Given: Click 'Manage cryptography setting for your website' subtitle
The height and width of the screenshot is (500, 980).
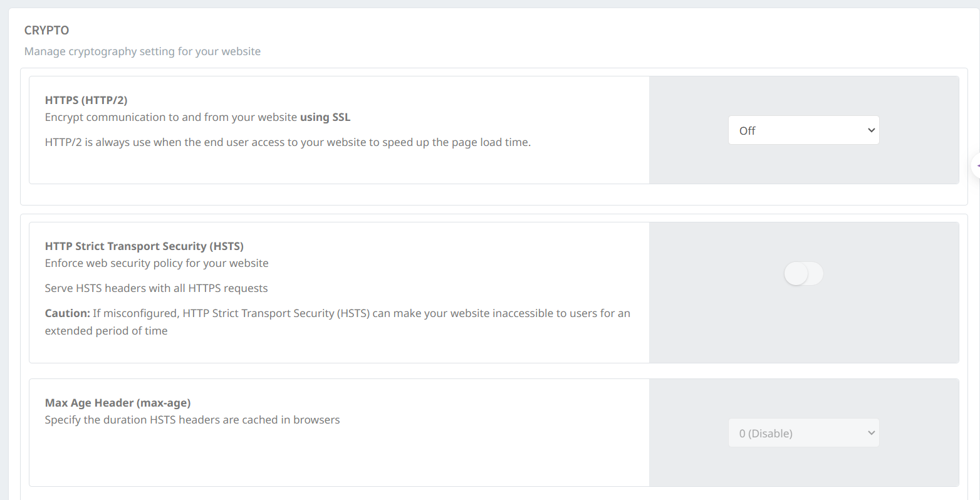Looking at the screenshot, I should (142, 51).
